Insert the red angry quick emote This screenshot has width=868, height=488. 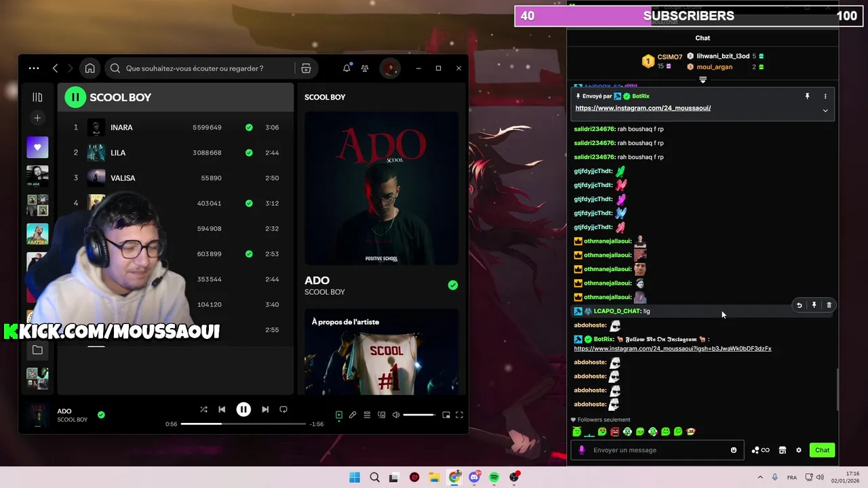click(614, 432)
